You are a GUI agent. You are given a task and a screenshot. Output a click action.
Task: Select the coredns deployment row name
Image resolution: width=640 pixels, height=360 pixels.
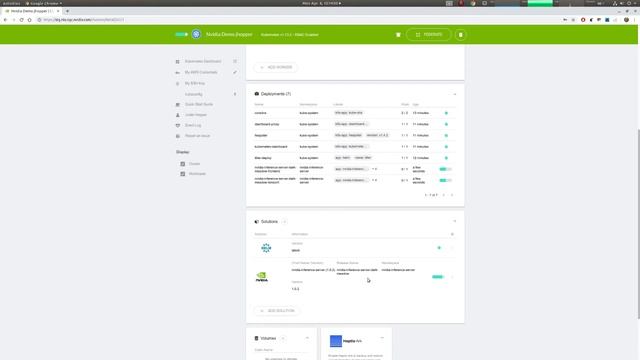coord(260,113)
